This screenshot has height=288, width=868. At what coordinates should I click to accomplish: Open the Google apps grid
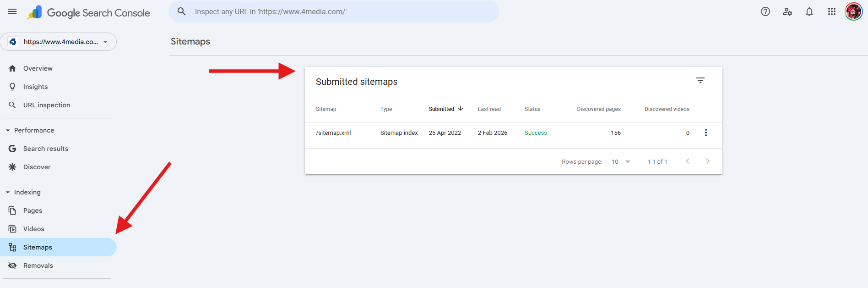tap(831, 11)
